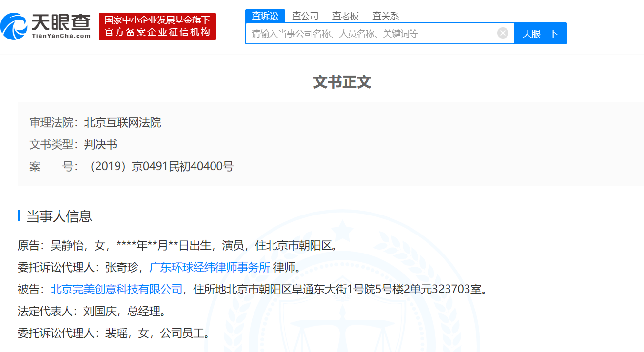Image resolution: width=644 pixels, height=352 pixels.
Task: Switch to the 查关系 tab
Action: (x=386, y=16)
